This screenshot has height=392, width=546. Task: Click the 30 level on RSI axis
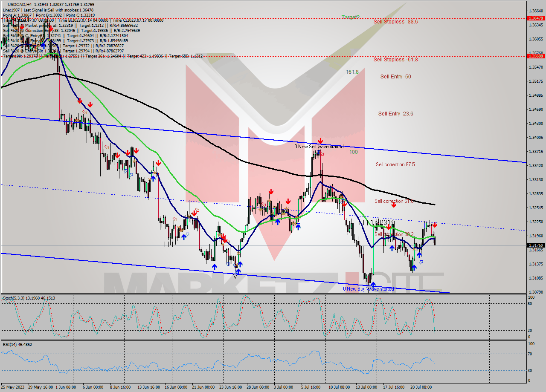tap(529, 370)
